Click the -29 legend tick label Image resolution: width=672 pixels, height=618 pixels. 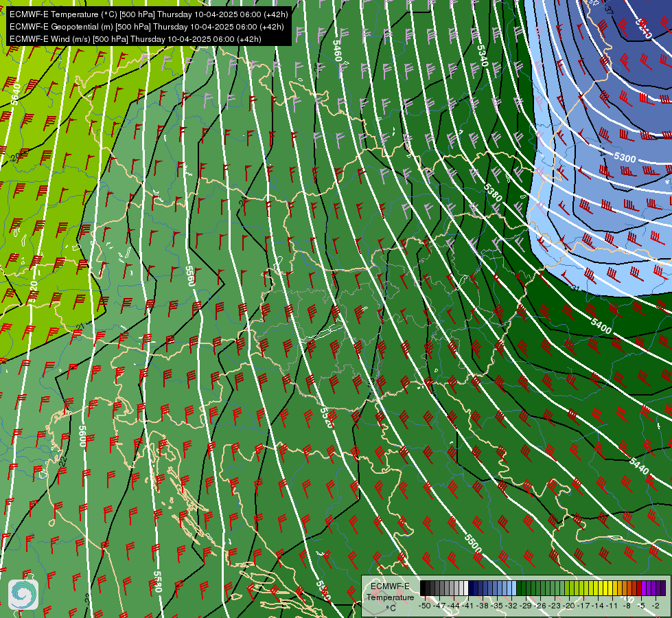pyautogui.click(x=526, y=606)
